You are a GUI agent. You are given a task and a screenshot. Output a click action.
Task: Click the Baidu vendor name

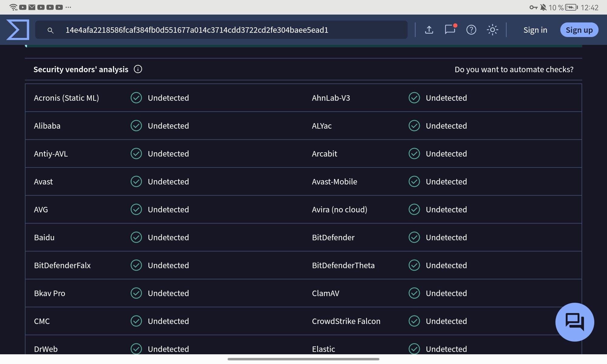[x=44, y=238]
